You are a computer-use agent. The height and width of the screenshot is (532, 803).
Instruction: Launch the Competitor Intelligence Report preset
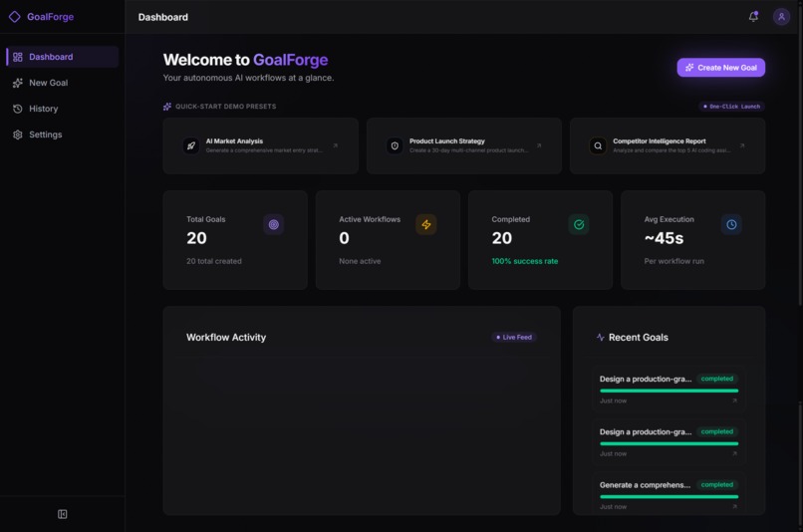click(668, 145)
